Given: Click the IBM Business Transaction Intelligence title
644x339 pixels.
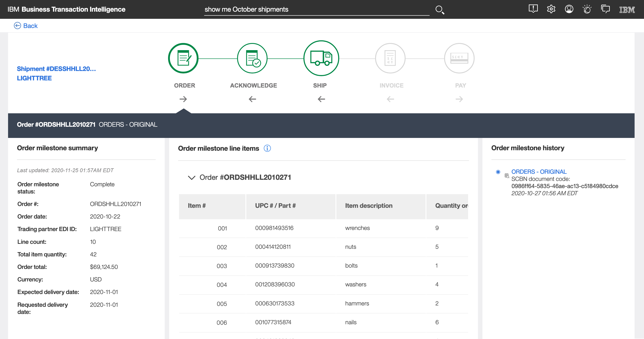Looking at the screenshot, I should pyautogui.click(x=66, y=9).
